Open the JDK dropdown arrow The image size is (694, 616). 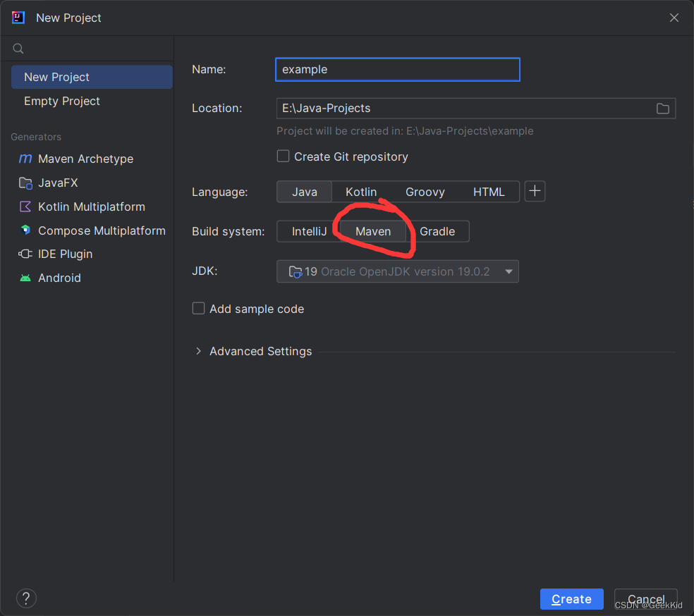(x=509, y=271)
